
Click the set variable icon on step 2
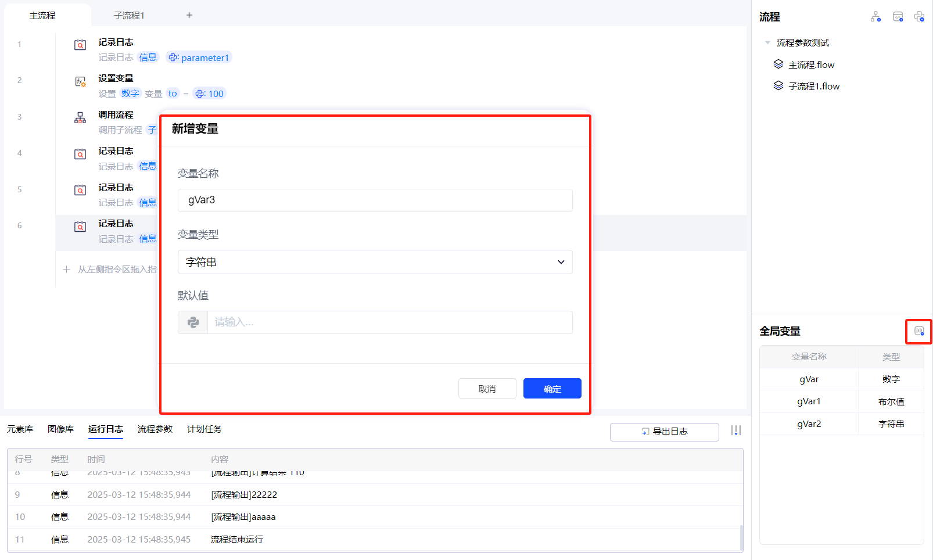click(80, 82)
